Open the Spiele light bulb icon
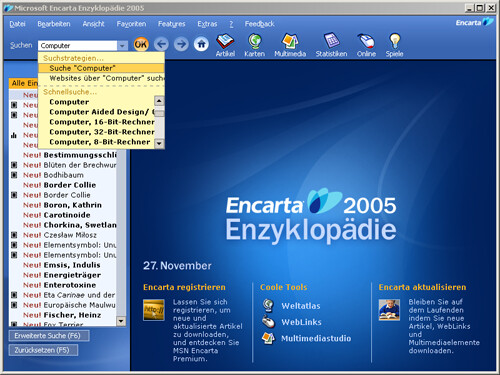 click(395, 41)
